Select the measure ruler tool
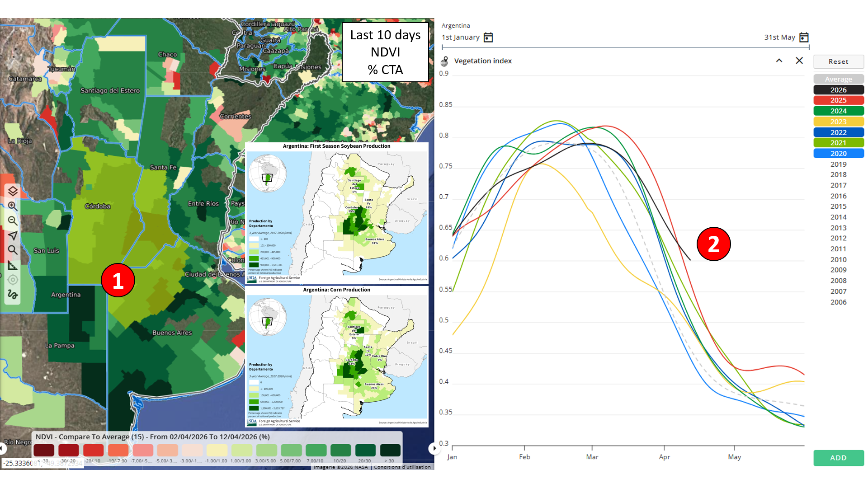The width and height of the screenshot is (868, 488). (x=13, y=265)
